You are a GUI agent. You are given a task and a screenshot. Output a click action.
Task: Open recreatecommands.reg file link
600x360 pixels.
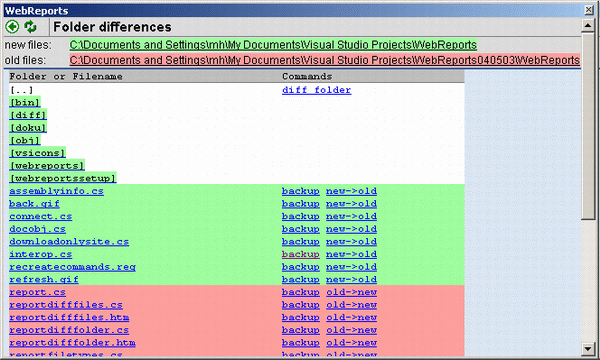coord(72,267)
